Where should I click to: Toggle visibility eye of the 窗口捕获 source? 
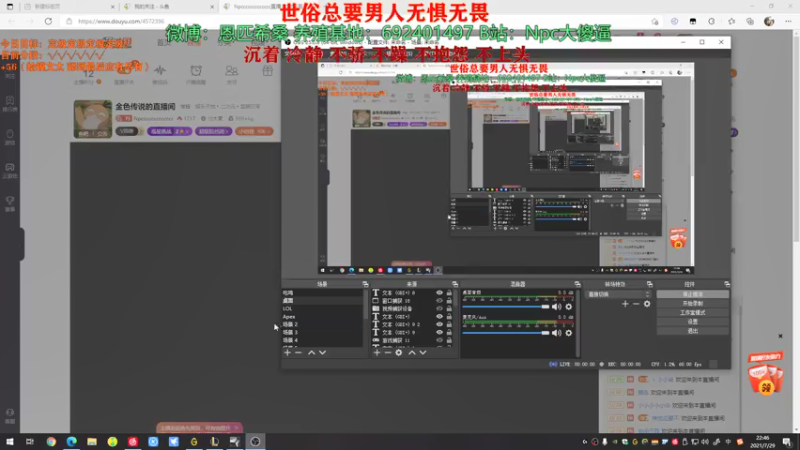[439, 301]
